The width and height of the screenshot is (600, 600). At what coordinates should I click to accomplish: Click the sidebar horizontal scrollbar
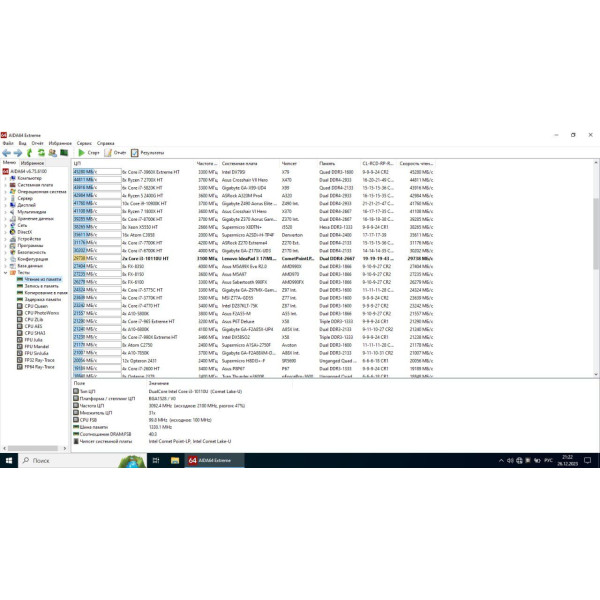34,448
